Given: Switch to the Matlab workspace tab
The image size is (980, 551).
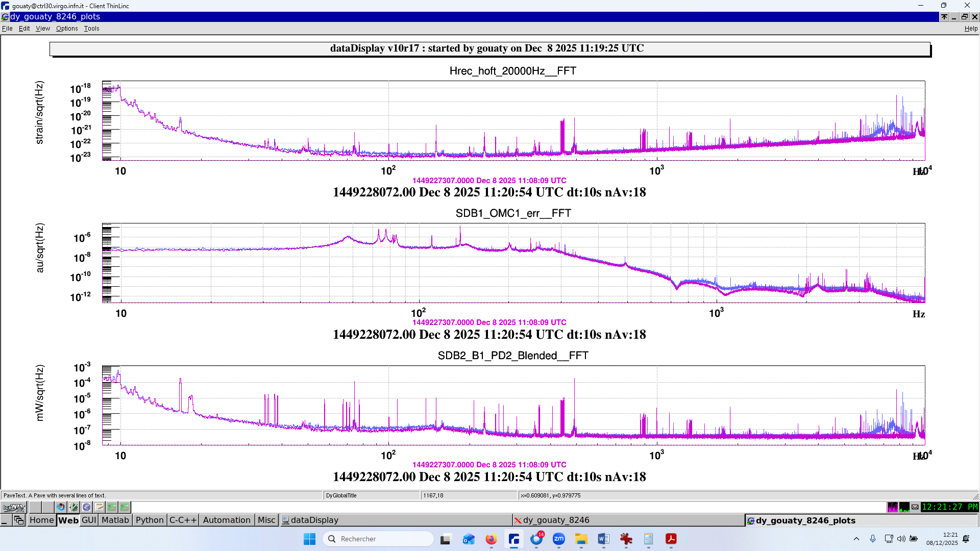Looking at the screenshot, I should (115, 520).
